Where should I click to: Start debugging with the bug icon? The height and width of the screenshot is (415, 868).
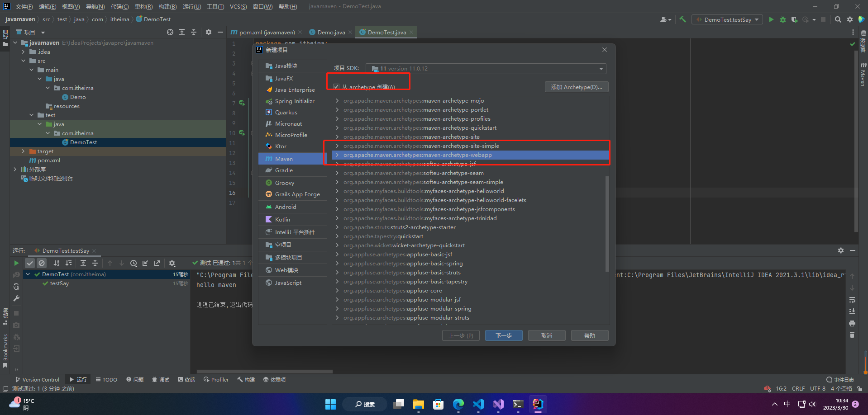[783, 19]
